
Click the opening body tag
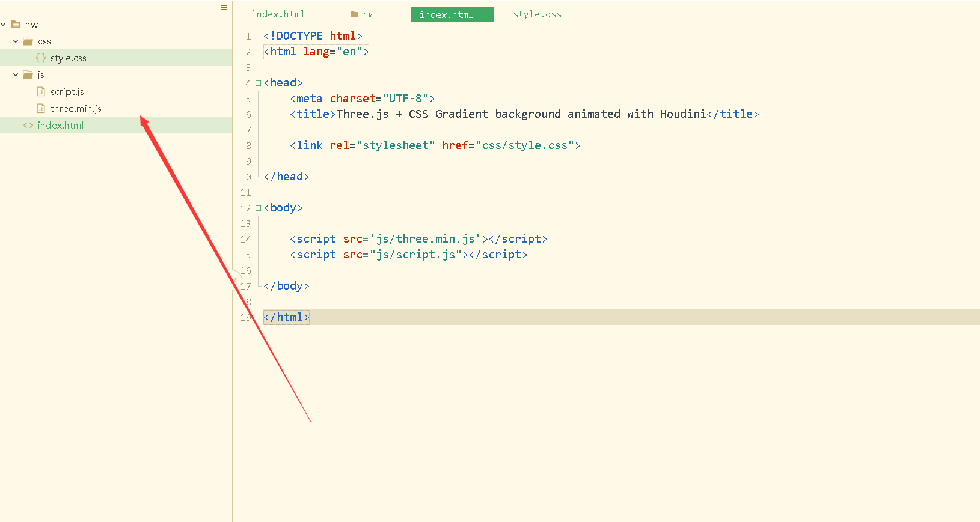(283, 208)
